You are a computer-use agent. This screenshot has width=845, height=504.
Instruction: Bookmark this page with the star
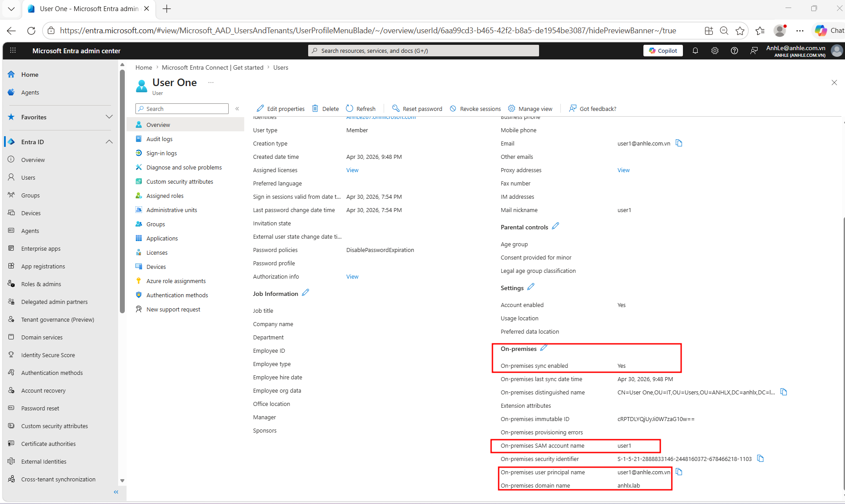(x=740, y=31)
